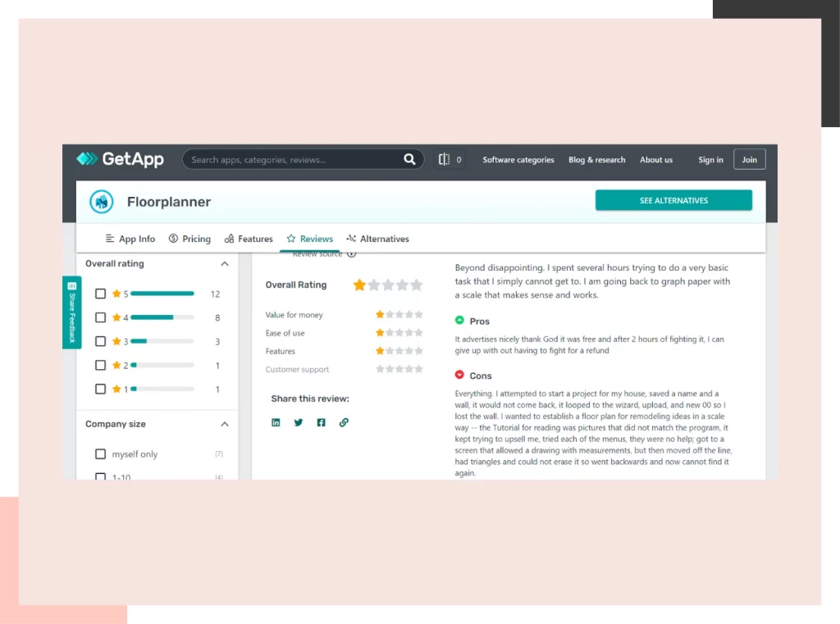Click the Overall Rating stars
The image size is (840, 624).
(x=388, y=285)
